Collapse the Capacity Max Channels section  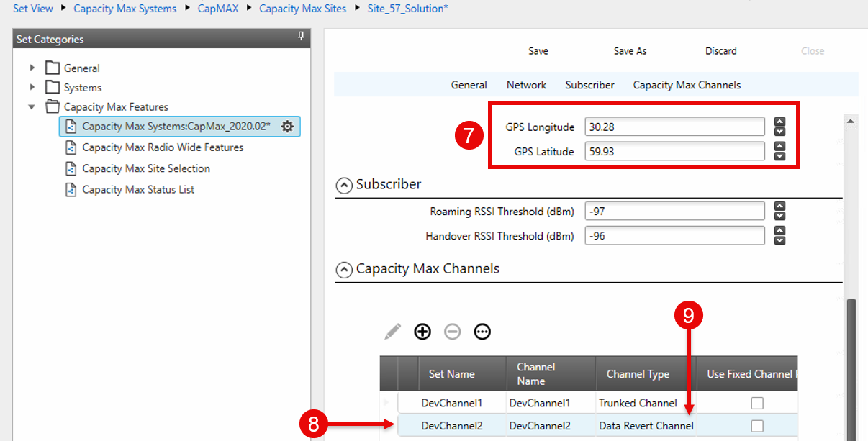point(343,268)
